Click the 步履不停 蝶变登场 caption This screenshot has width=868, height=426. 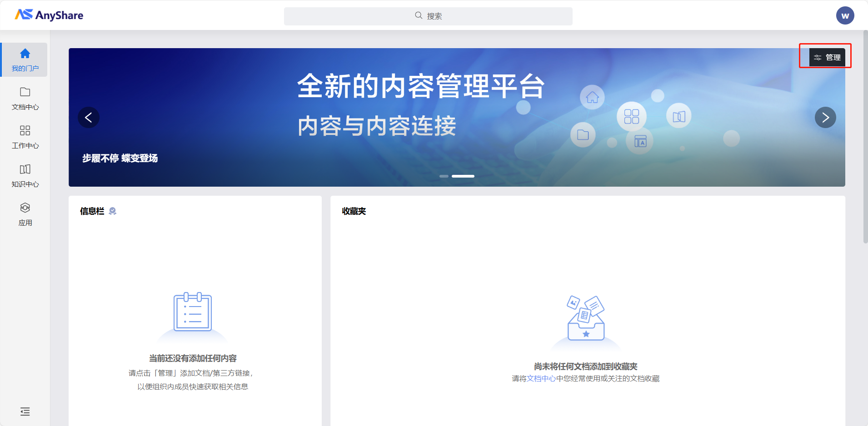tap(120, 158)
